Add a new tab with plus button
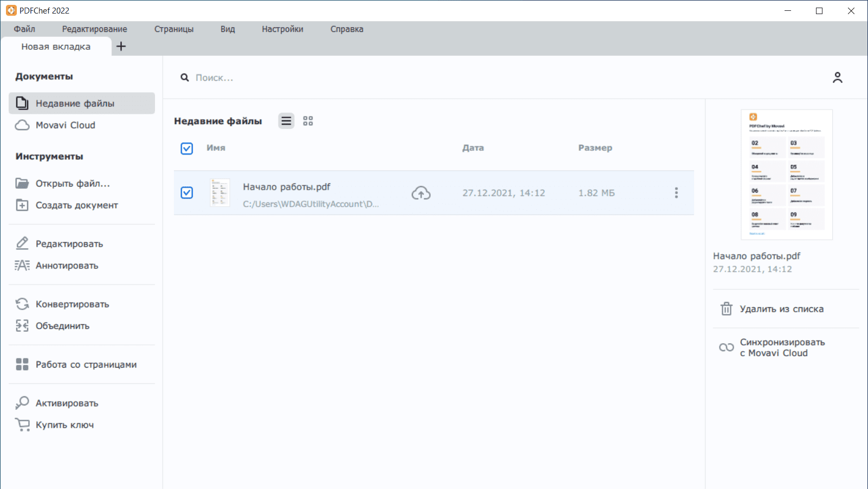This screenshot has width=868, height=489. [x=121, y=46]
